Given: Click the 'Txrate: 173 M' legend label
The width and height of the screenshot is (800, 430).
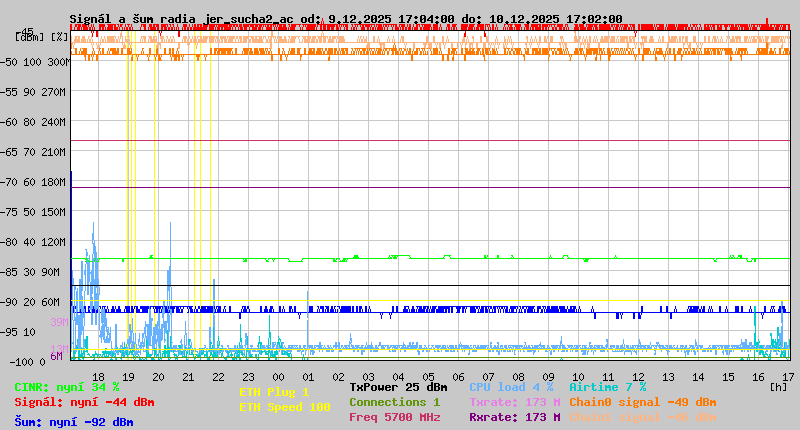Looking at the screenshot, I should 515,402.
